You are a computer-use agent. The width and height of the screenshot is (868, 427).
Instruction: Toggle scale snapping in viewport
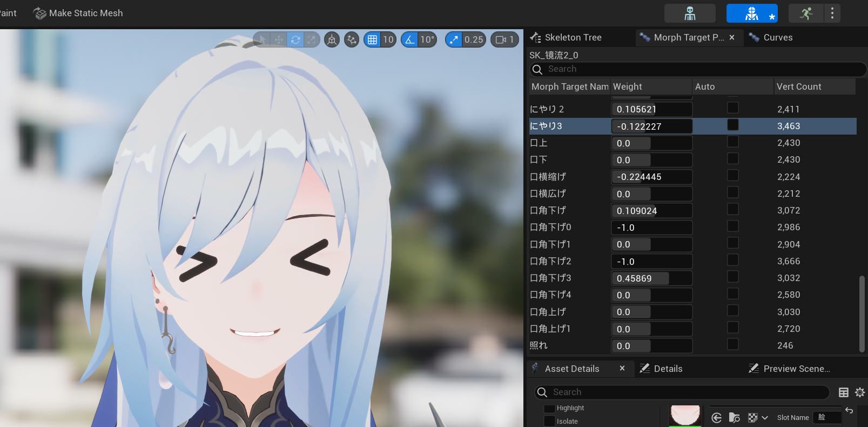454,39
